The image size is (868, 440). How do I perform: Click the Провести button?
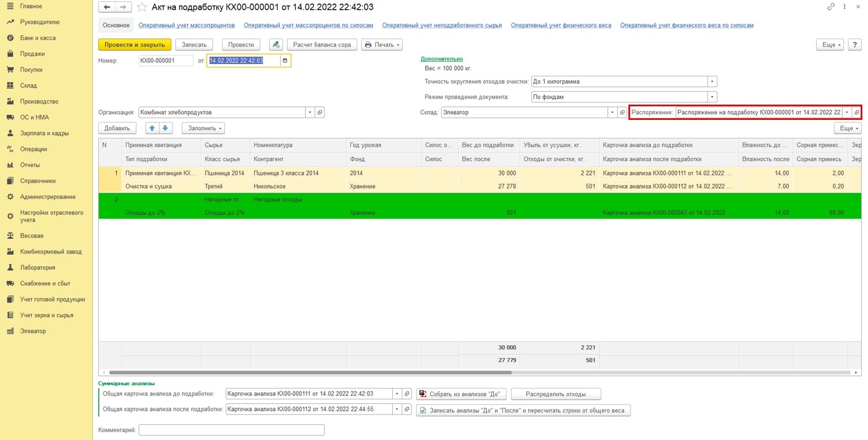click(241, 45)
